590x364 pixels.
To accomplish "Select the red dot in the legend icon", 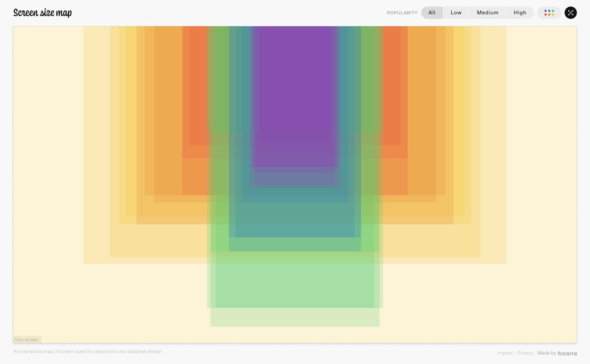I will point(546,14).
